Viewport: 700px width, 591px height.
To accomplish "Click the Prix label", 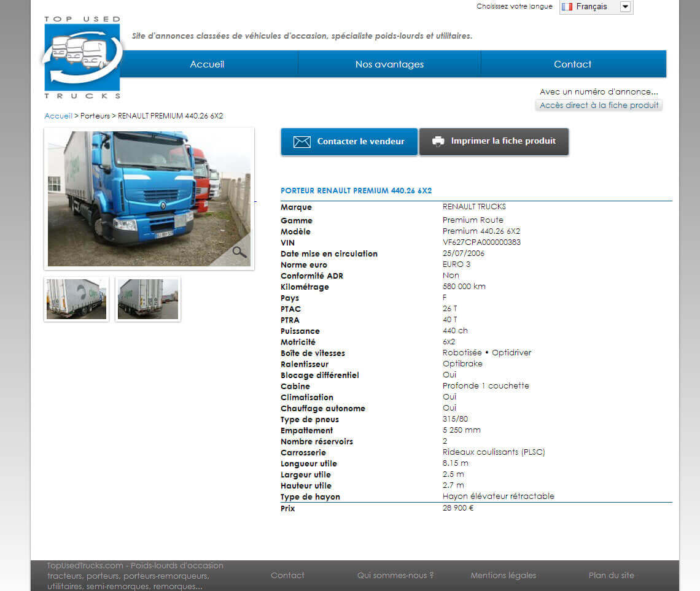I will 287,509.
